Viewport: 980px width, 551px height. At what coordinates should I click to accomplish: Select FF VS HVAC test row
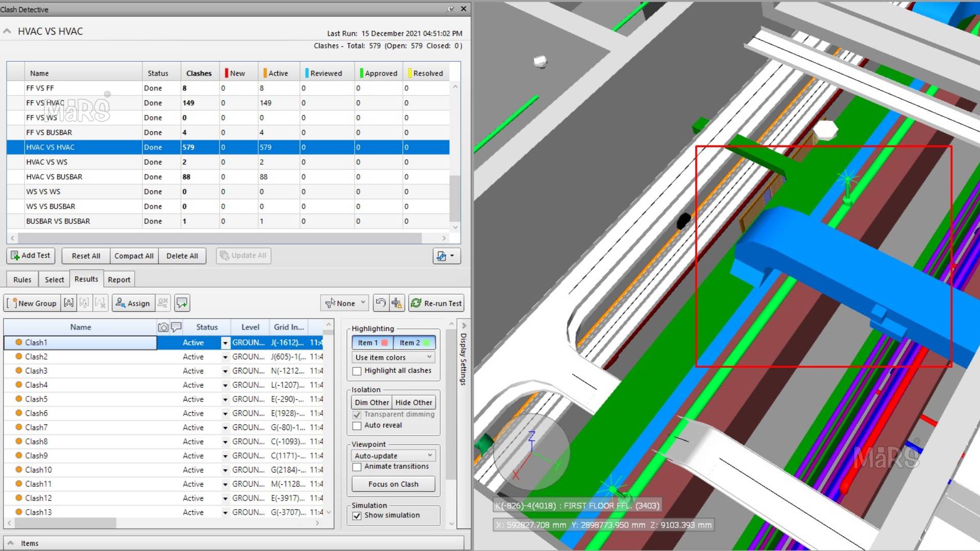[x=228, y=103]
